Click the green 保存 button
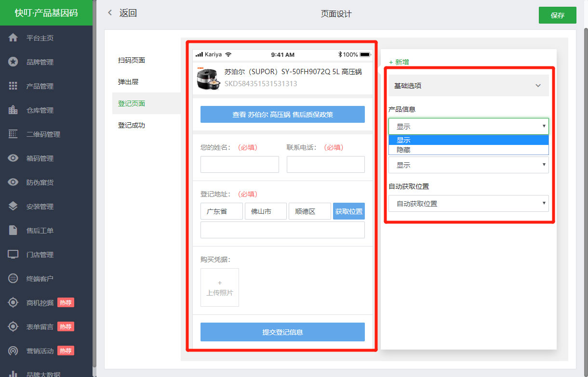This screenshot has height=377, width=588. (558, 15)
